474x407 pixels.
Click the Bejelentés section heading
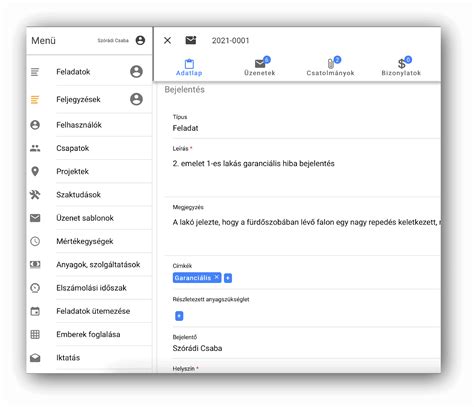tap(184, 90)
